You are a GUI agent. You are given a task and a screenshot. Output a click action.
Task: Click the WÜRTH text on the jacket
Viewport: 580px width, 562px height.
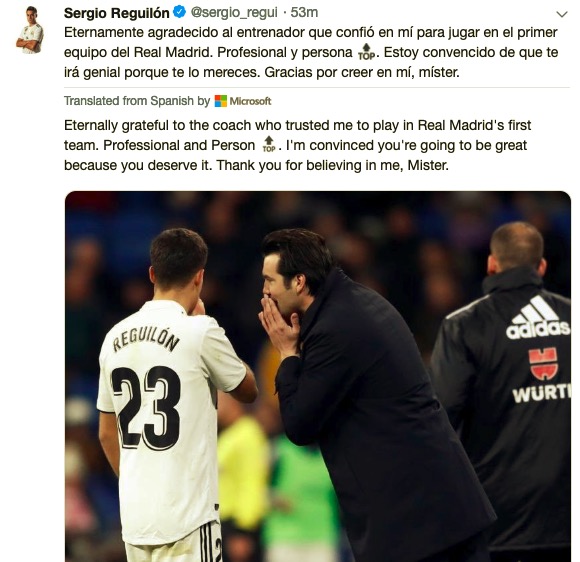[x=542, y=394]
